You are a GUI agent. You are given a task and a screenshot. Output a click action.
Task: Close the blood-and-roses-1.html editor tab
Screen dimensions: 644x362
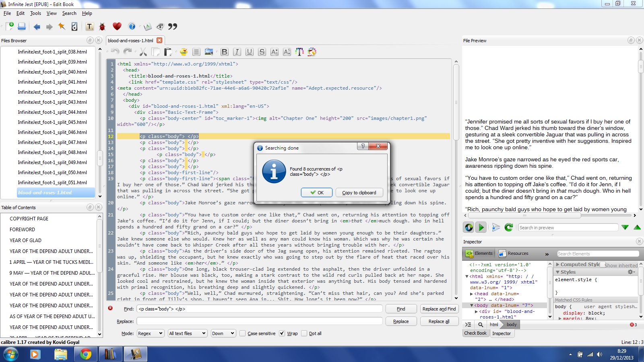[x=159, y=40]
